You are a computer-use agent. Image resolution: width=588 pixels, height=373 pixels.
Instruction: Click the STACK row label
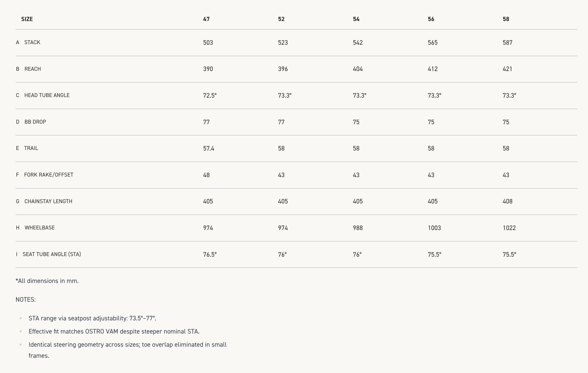[x=32, y=42]
